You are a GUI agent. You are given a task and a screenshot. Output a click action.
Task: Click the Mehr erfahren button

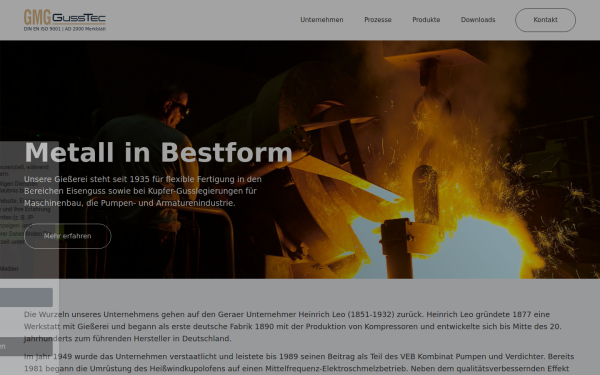(x=68, y=236)
